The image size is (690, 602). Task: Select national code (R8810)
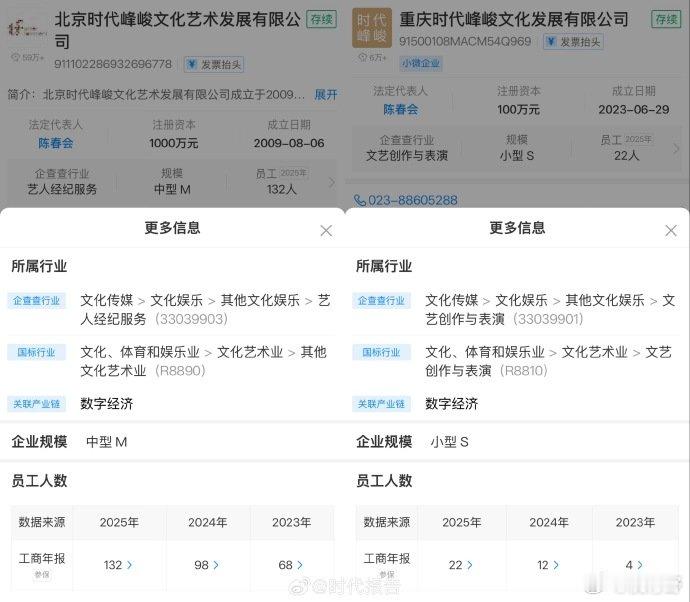coord(524,371)
